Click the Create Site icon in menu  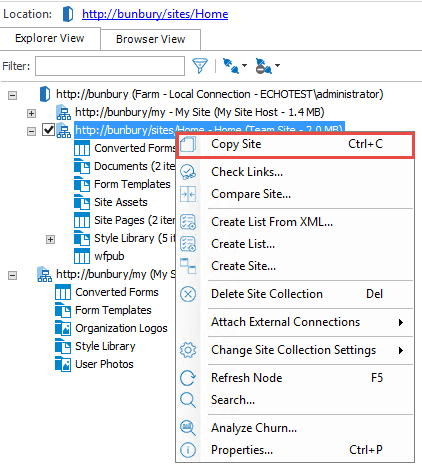[x=188, y=266]
